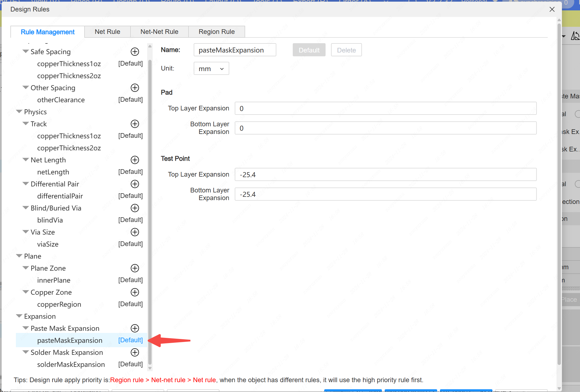Switch to the Region Rule tab

pos(217,31)
